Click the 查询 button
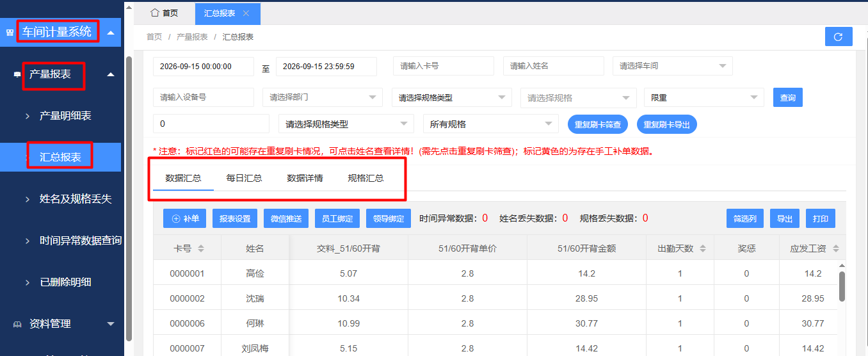The image size is (868, 356). pyautogui.click(x=788, y=97)
